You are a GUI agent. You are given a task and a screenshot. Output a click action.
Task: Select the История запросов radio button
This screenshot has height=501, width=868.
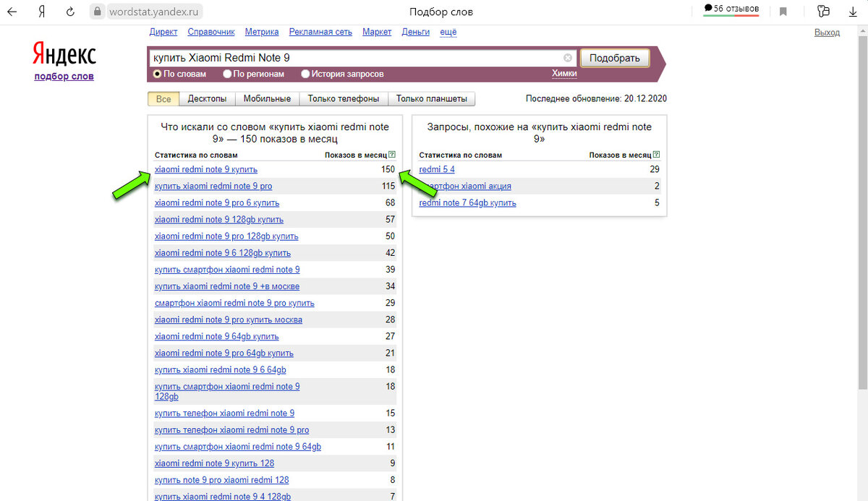click(x=305, y=74)
